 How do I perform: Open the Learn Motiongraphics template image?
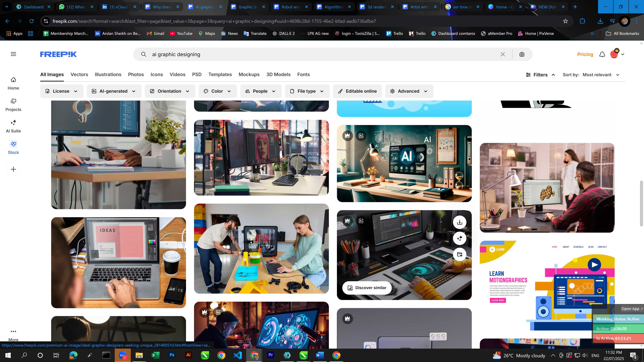[x=547, y=286]
